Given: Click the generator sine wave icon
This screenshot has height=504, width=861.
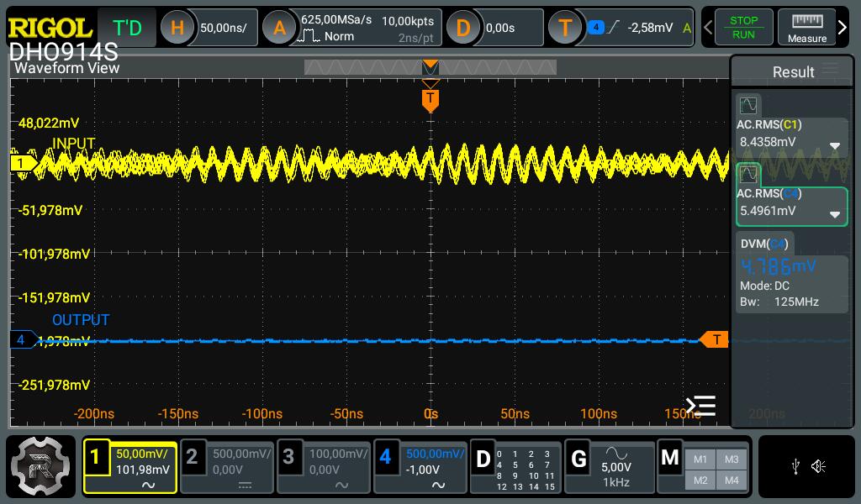Looking at the screenshot, I should click(x=616, y=453).
